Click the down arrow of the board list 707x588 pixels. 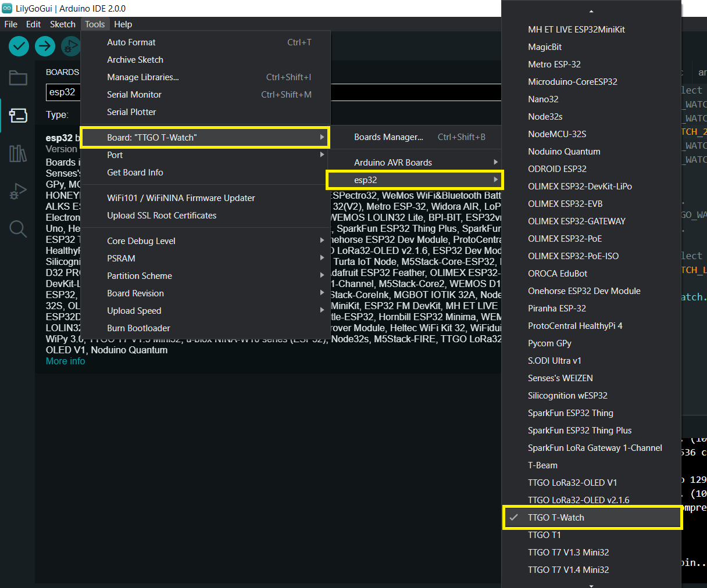(591, 585)
